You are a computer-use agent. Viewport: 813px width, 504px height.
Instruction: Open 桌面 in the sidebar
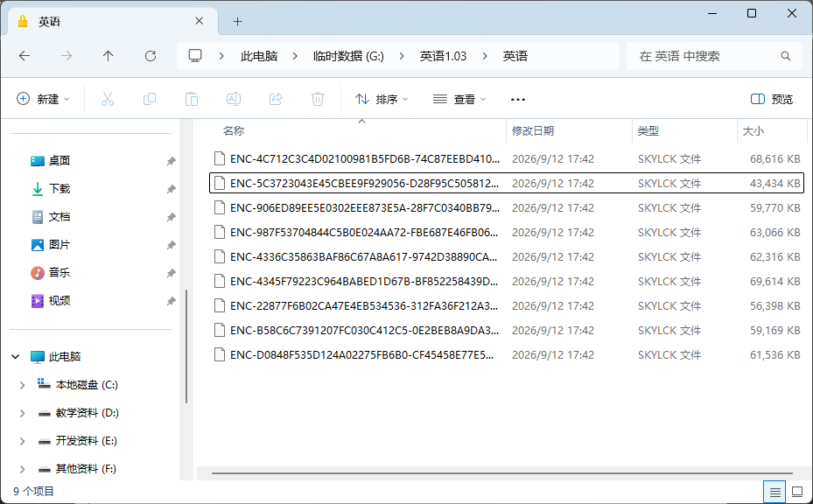pyautogui.click(x=60, y=161)
